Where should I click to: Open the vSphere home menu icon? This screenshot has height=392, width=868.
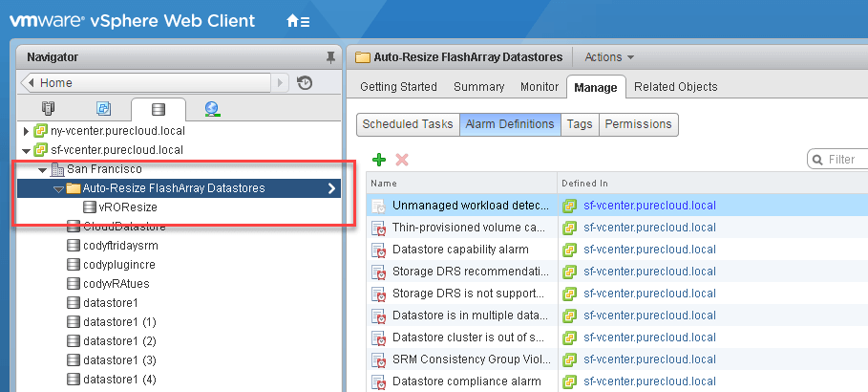[x=298, y=22]
